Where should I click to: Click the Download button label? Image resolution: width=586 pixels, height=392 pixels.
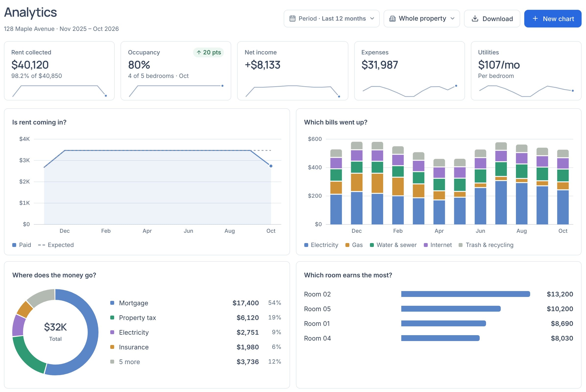pyautogui.click(x=498, y=19)
